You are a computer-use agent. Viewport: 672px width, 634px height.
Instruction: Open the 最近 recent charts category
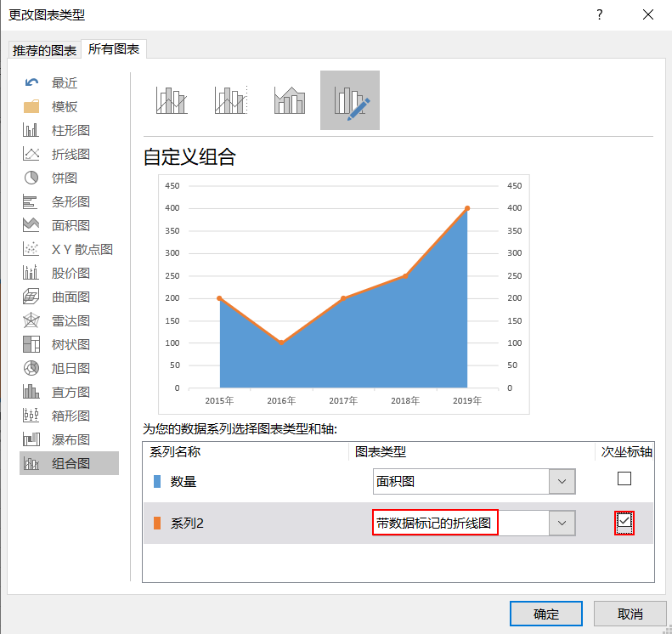tap(69, 82)
